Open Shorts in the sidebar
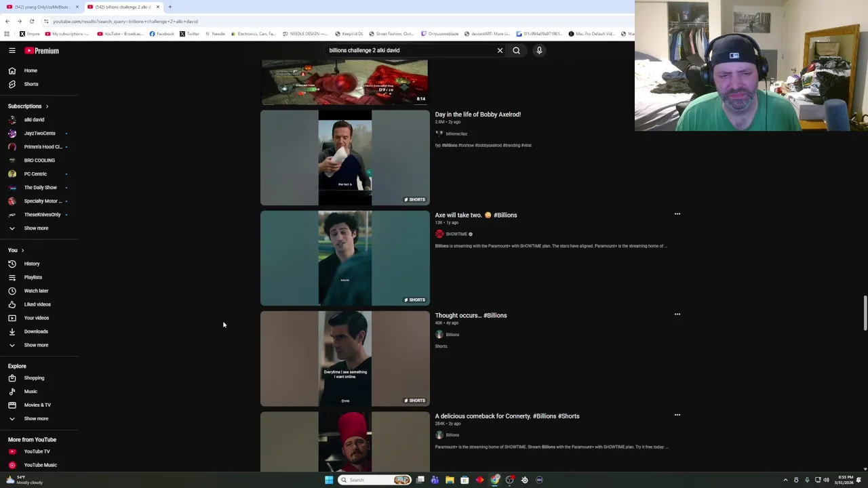The width and height of the screenshot is (868, 488). (31, 84)
